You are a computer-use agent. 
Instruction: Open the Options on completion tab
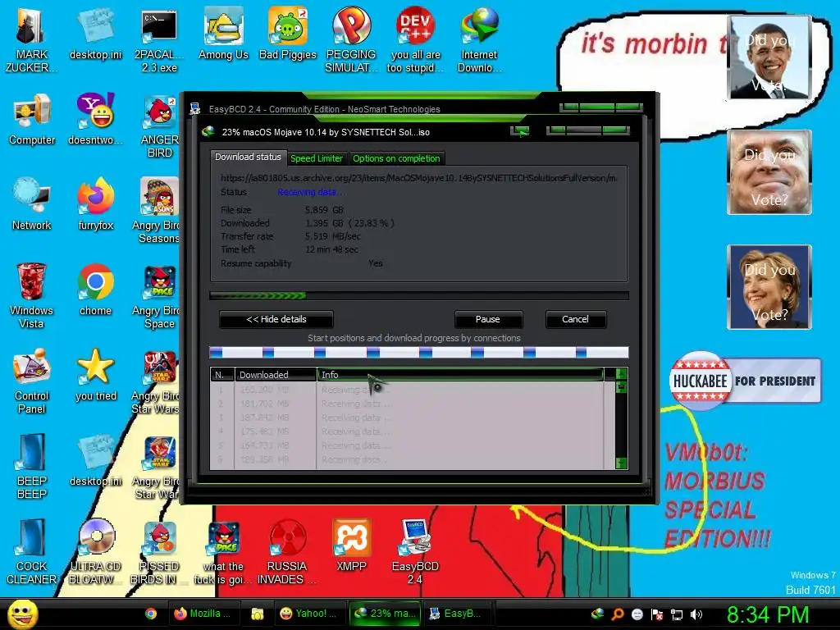(396, 158)
